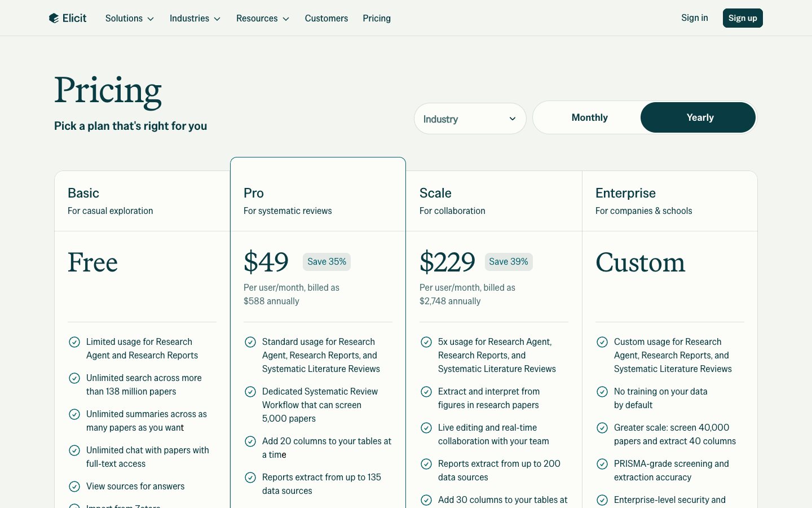Click the 'Custom' Enterprise price text
The width and height of the screenshot is (812, 508).
(641, 262)
